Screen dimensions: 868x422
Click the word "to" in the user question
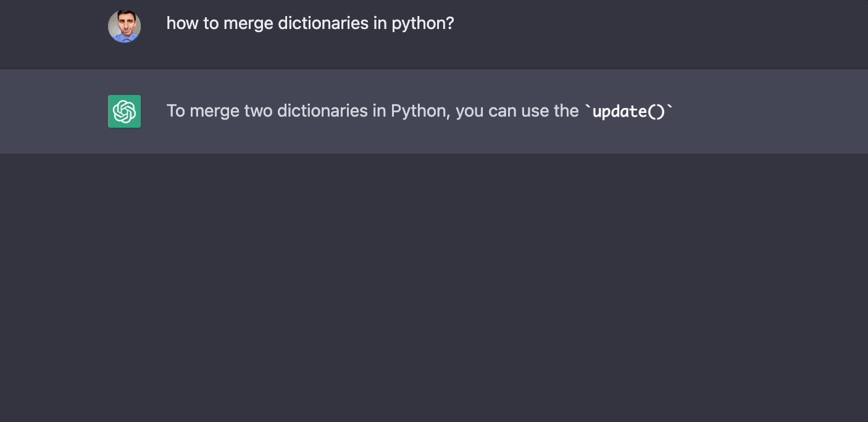211,23
